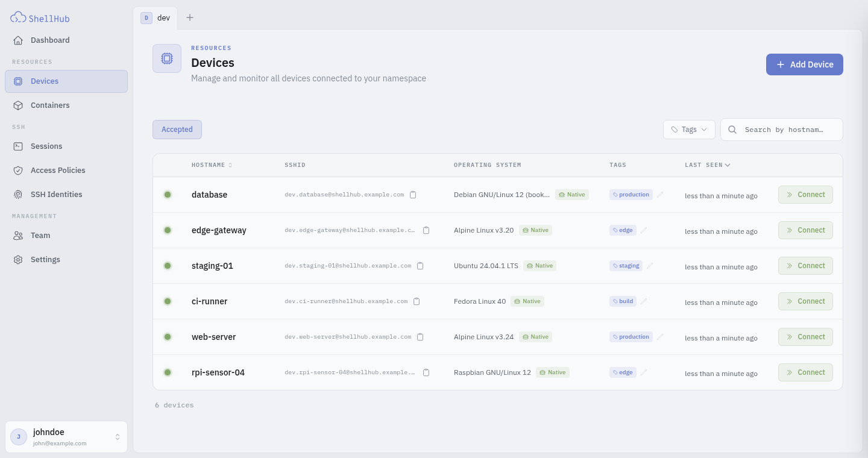Image resolution: width=868 pixels, height=458 pixels.
Task: Focus the Search by hostname field
Action: (x=782, y=130)
